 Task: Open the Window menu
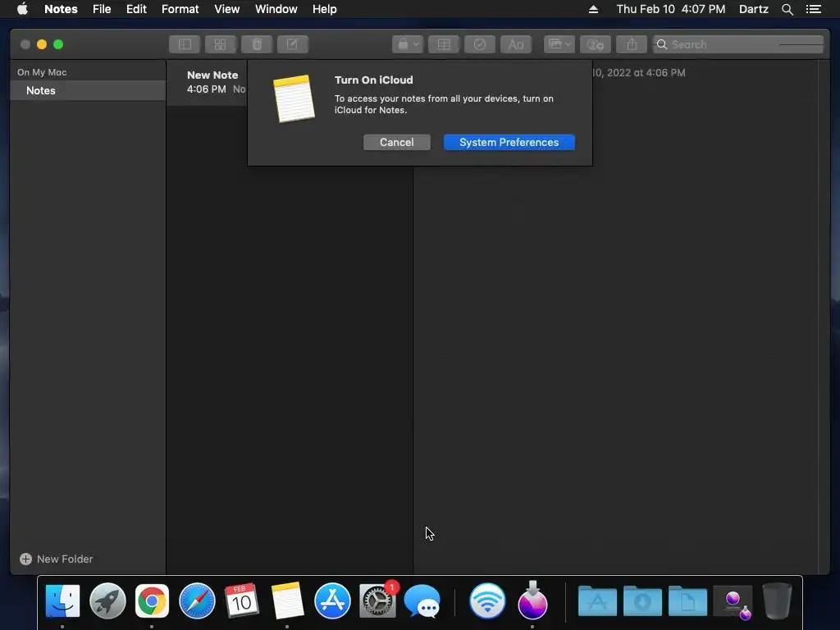(276, 9)
